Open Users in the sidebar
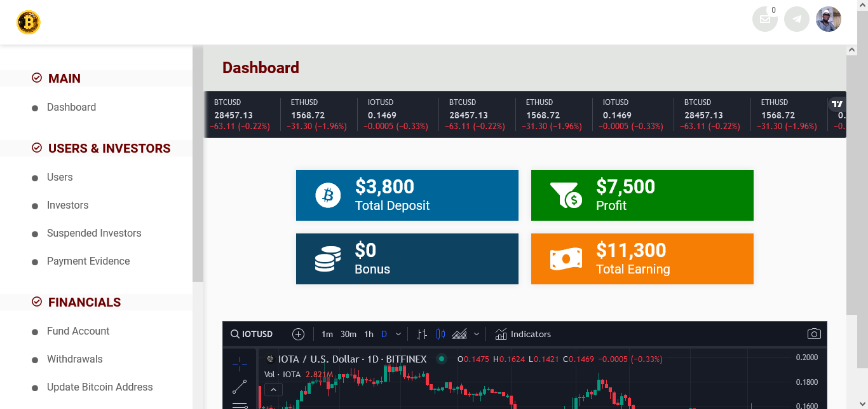The image size is (868, 409). [x=60, y=177]
